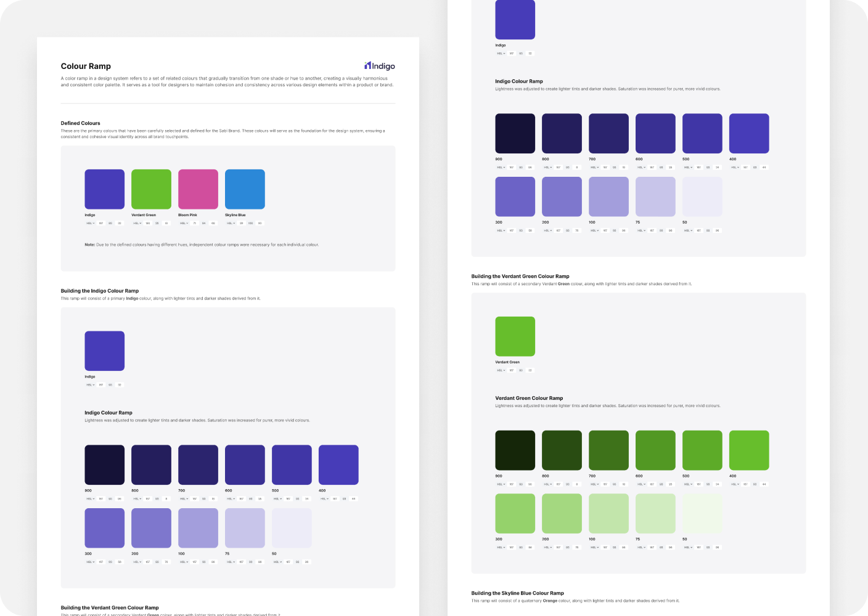Open the HSL dropdown beneath Skyline Blue
The height and width of the screenshot is (616, 868).
pos(230,223)
